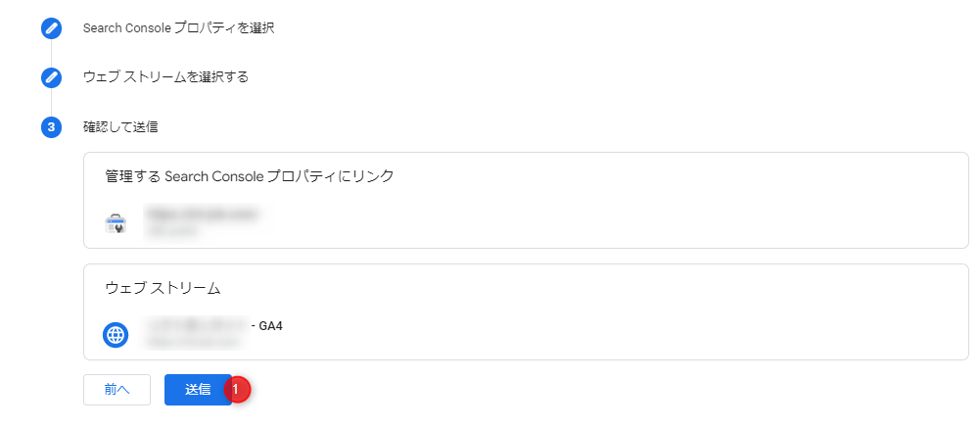Select the blurred Search Console property URL
The image size is (980, 429).
[x=203, y=214]
